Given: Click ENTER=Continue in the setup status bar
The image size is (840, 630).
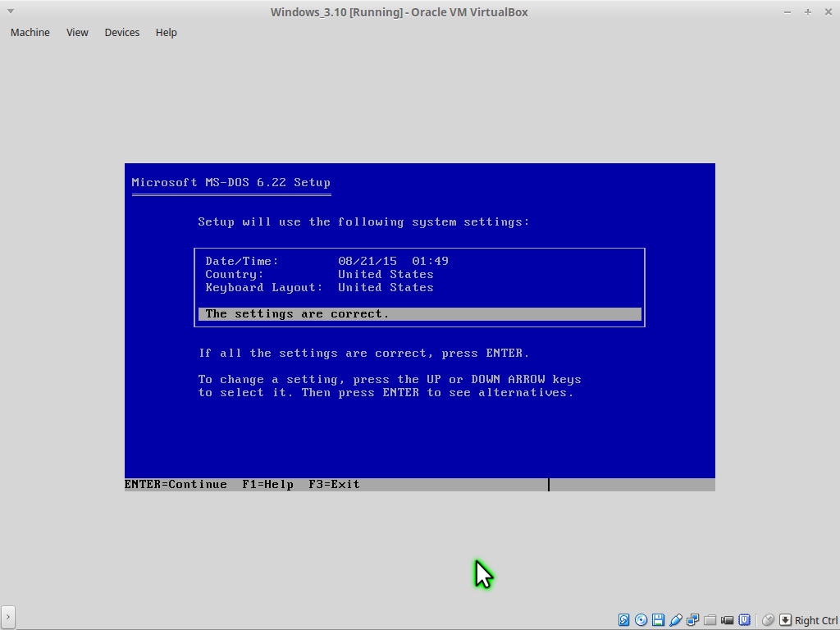Looking at the screenshot, I should [x=176, y=485].
